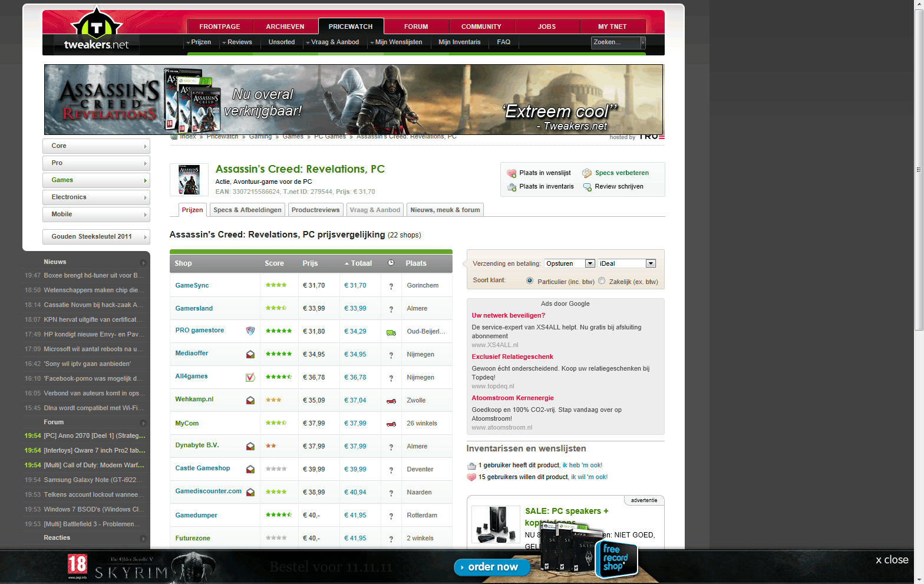Click the Assassin's Creed product thumbnail
The image size is (924, 584).
coord(189,180)
